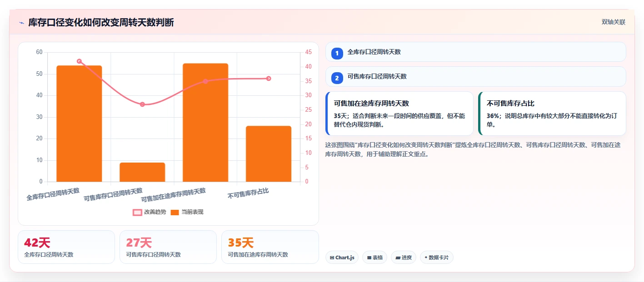Click the description paragraph starting 这张图围绕
The height and width of the screenshot is (282, 644).
point(473,149)
